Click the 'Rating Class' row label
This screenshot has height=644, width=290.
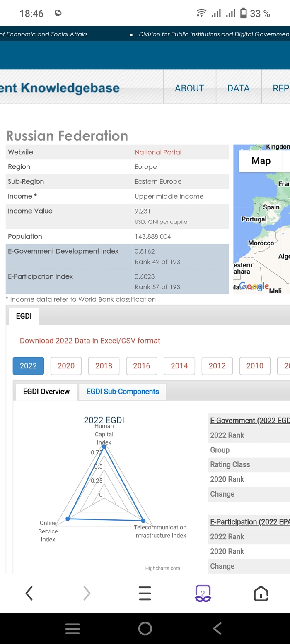pos(230,464)
